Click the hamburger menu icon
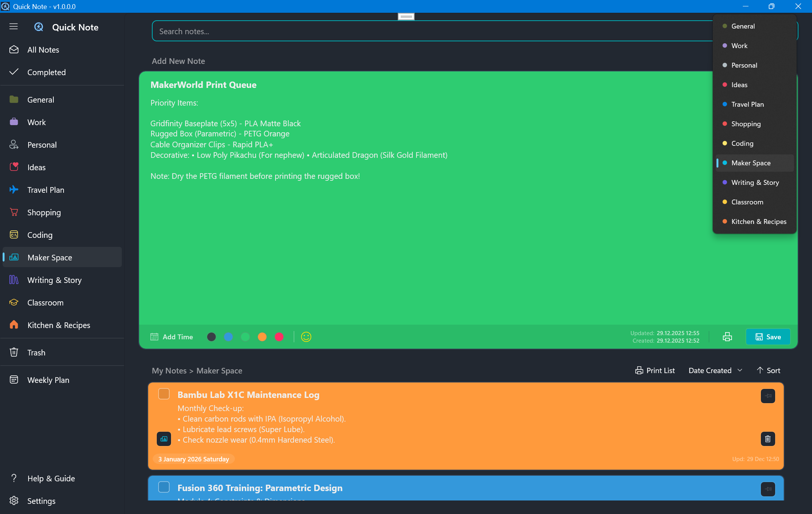This screenshot has width=812, height=514. (14, 26)
